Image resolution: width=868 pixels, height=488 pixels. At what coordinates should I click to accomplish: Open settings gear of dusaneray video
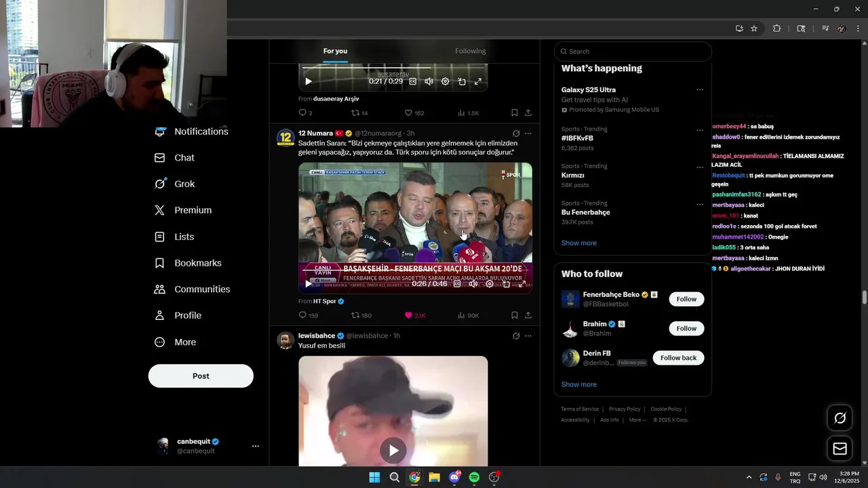pyautogui.click(x=446, y=81)
